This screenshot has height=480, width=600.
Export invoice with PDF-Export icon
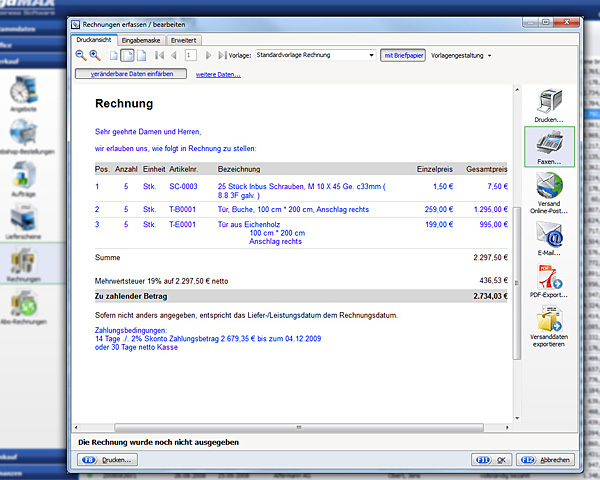click(549, 281)
